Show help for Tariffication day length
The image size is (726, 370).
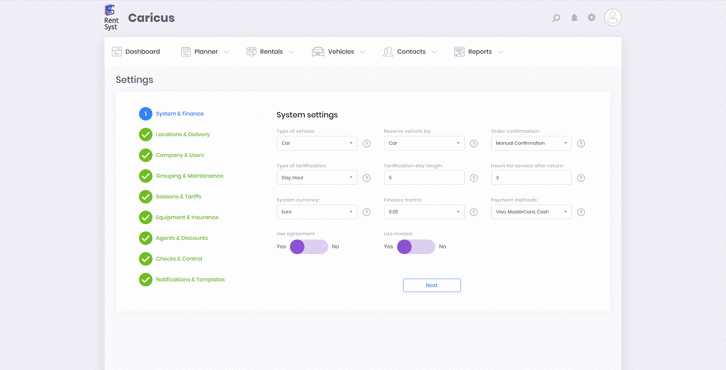(x=474, y=178)
